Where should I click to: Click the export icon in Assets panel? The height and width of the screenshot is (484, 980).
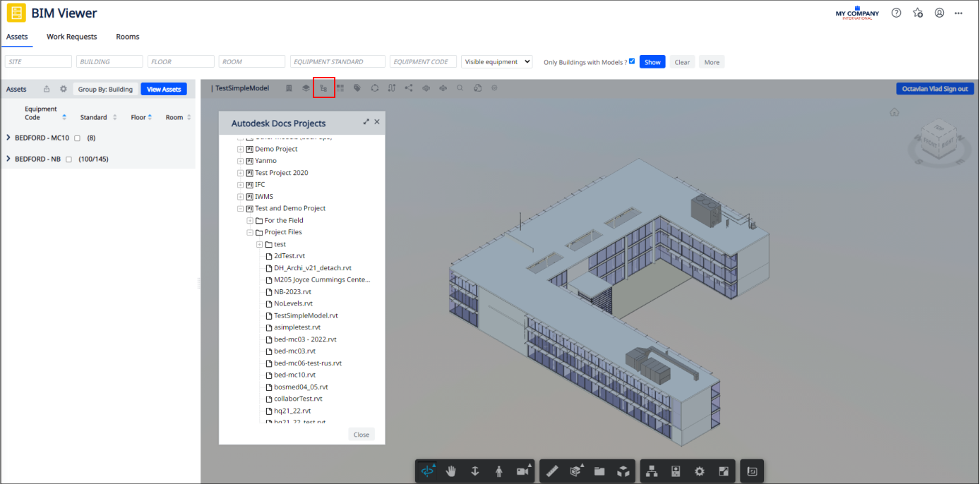pos(47,89)
